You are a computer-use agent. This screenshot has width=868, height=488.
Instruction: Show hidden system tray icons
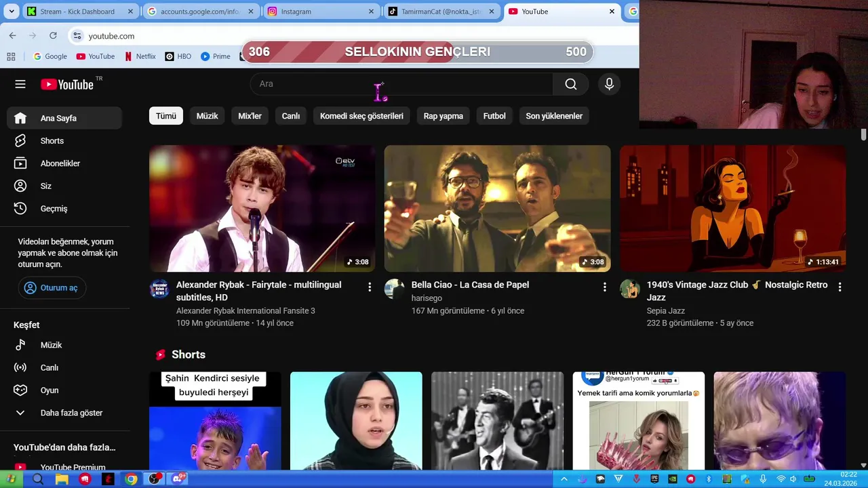pos(564,479)
